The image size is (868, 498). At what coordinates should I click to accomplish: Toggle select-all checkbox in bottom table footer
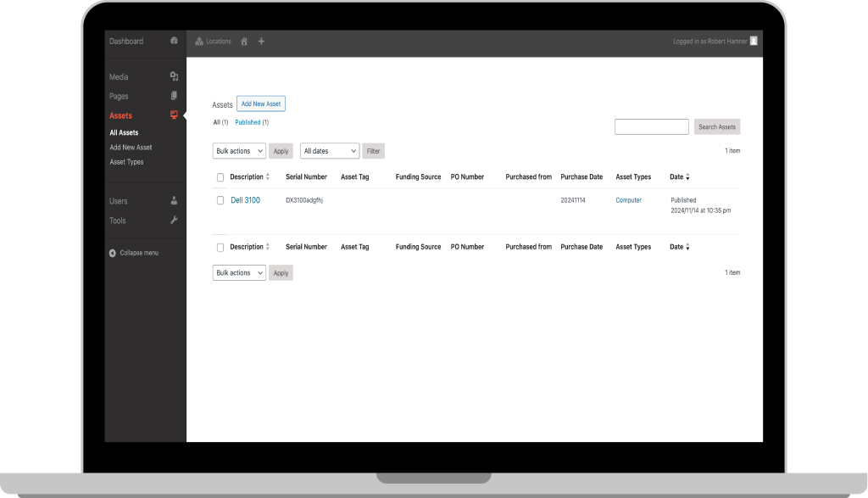[220, 248]
